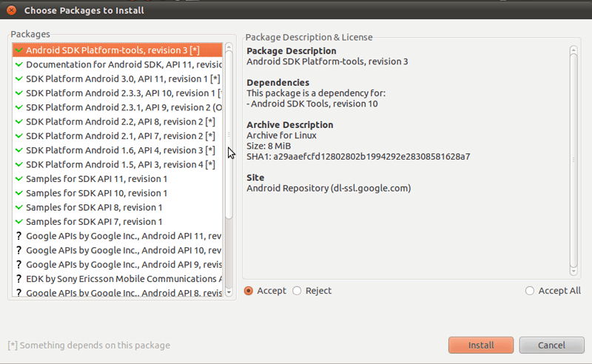The height and width of the screenshot is (364, 592).
Task: Select Google APIs by Google Inc., Android API 11
Action: (x=118, y=236)
